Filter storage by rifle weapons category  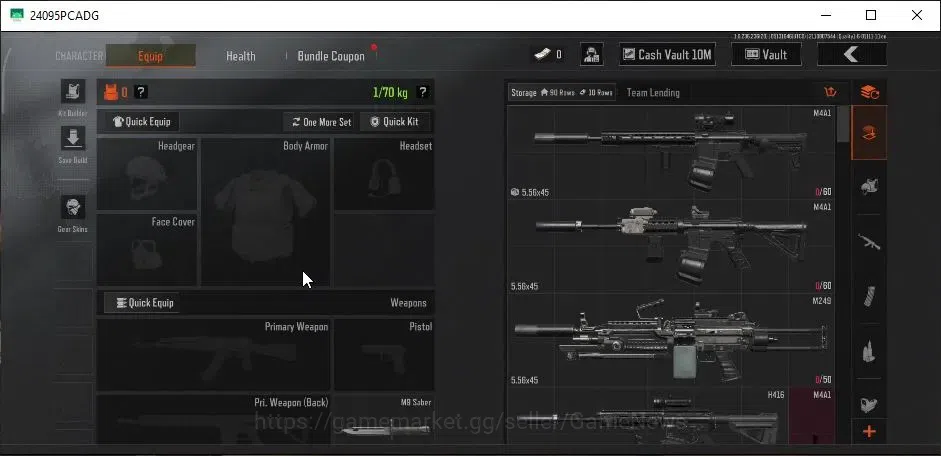click(x=870, y=241)
